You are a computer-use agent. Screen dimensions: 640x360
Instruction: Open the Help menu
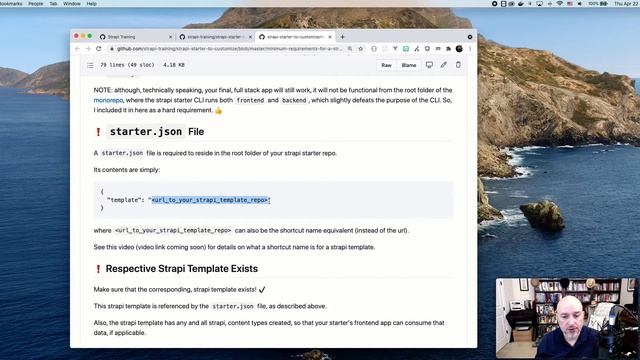(91, 4)
